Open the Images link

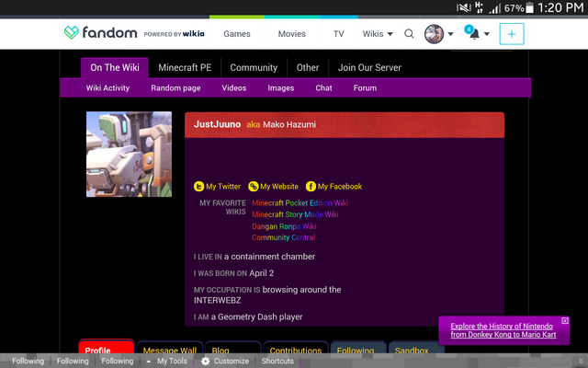pyautogui.click(x=281, y=88)
